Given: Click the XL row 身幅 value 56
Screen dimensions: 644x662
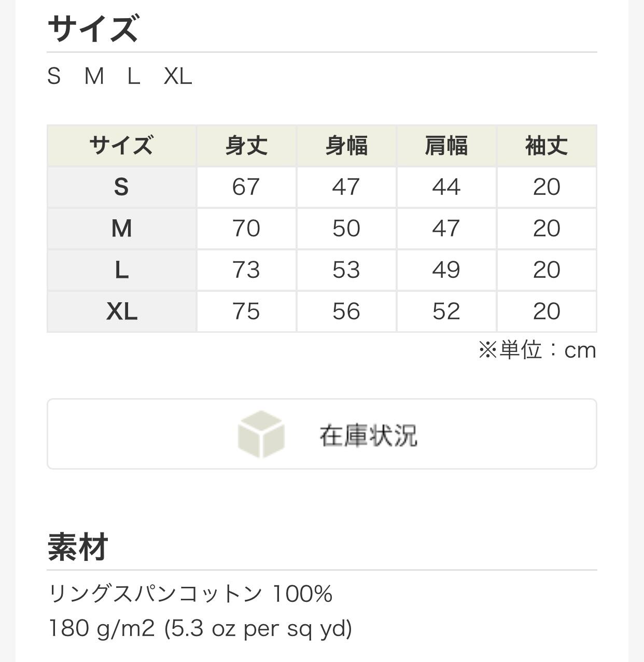Looking at the screenshot, I should pyautogui.click(x=346, y=312).
